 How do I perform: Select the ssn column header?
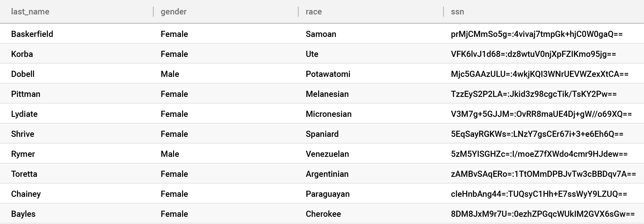[x=457, y=12]
